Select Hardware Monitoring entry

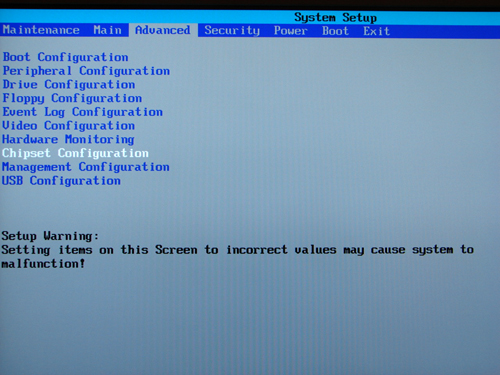tap(68, 139)
